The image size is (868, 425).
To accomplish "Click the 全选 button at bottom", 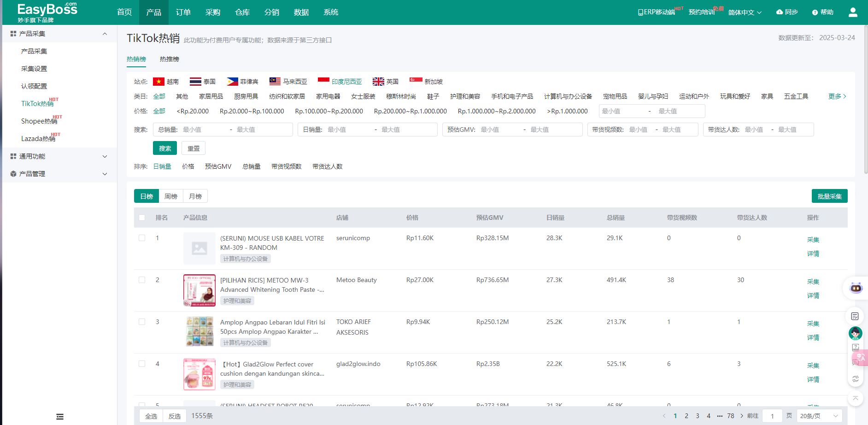I will point(151,416).
